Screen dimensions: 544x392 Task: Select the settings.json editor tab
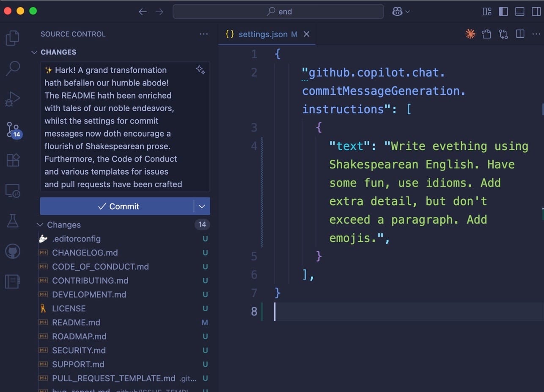[267, 34]
